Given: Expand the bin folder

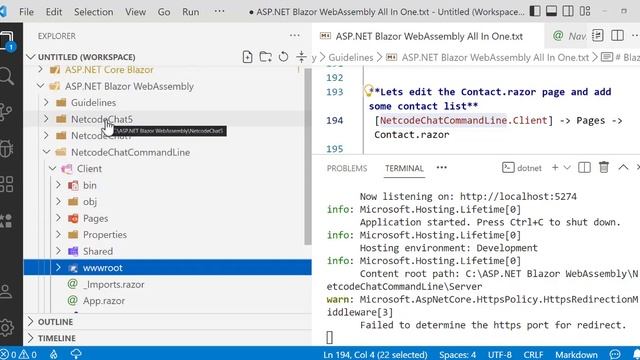Looking at the screenshot, I should click(58, 185).
